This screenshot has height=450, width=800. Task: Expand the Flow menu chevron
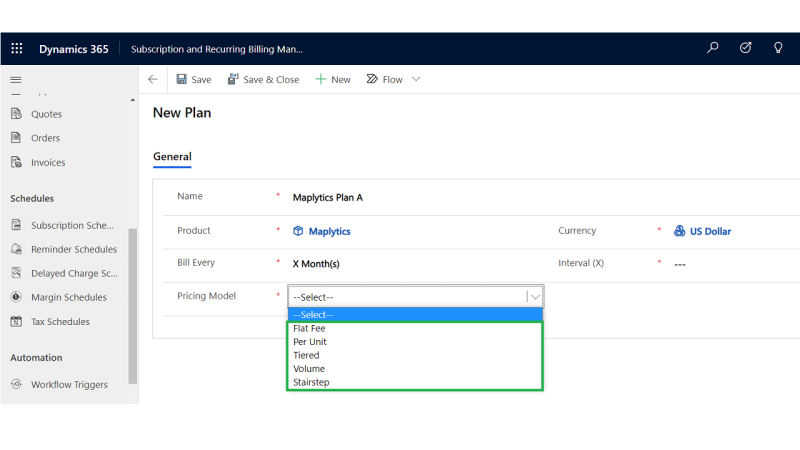coord(416,79)
